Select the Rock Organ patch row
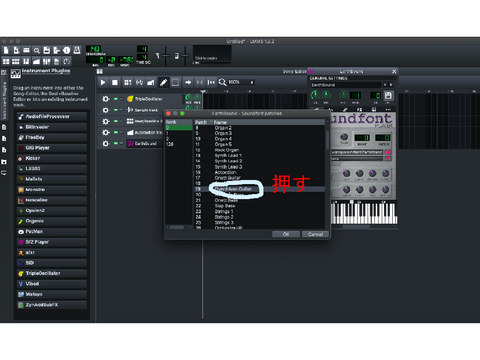Viewport: 480px width, 360px height. (x=260, y=150)
